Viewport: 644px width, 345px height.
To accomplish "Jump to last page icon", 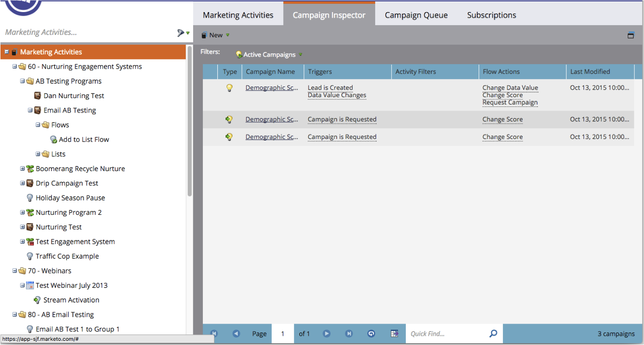I will (x=349, y=333).
